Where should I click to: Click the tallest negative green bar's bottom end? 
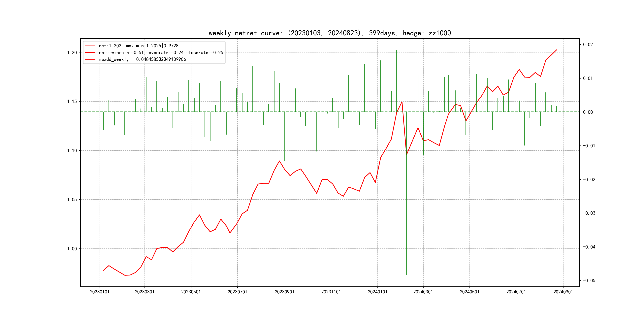[x=406, y=275]
